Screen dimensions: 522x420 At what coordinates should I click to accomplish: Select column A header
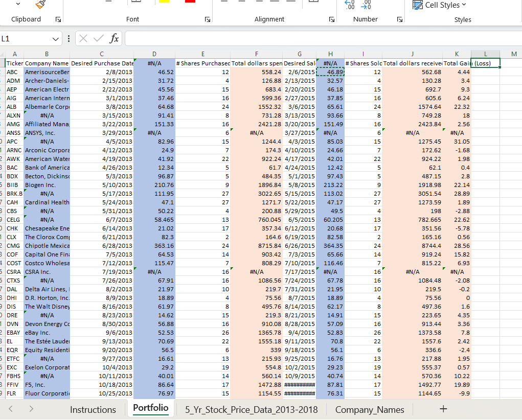coord(15,54)
